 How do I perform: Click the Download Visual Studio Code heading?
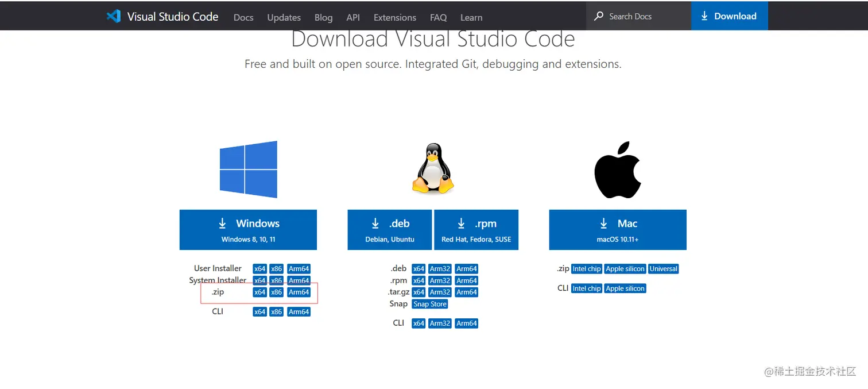click(433, 39)
